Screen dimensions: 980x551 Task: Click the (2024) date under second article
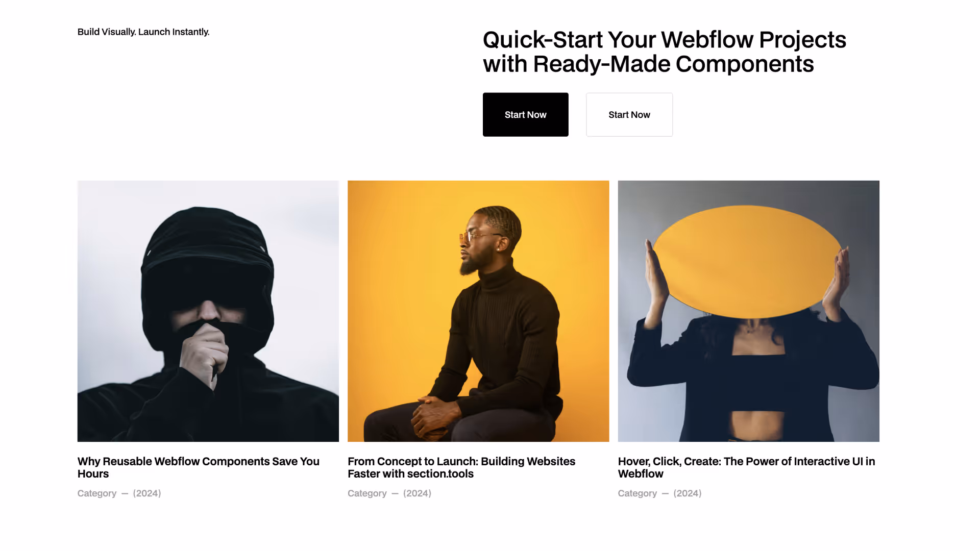click(x=417, y=493)
